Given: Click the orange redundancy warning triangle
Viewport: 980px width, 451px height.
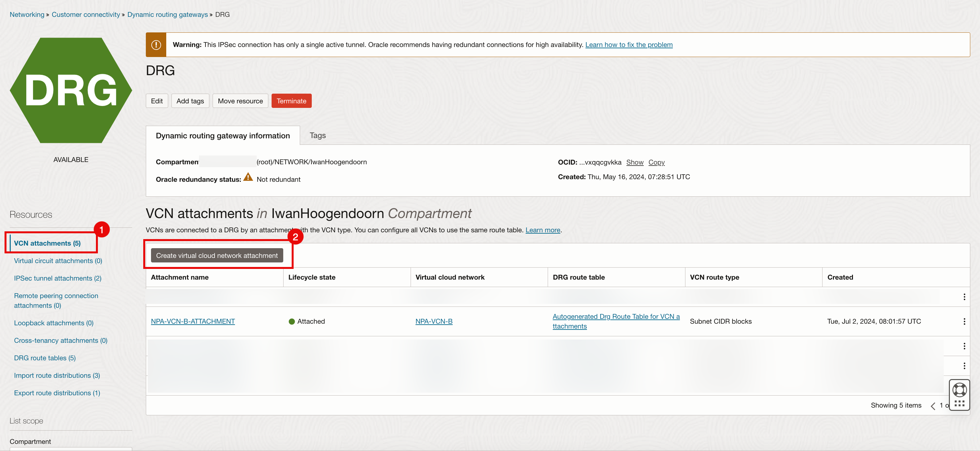Looking at the screenshot, I should click(x=248, y=178).
